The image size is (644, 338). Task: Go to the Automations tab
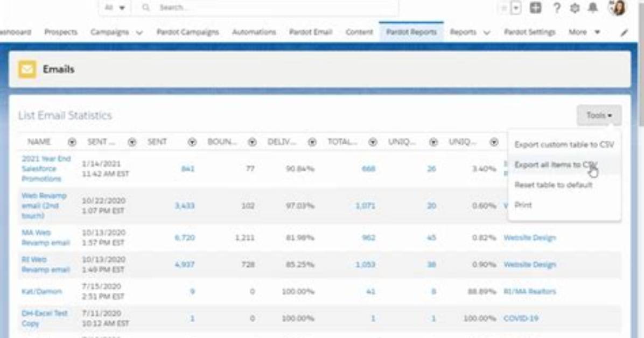click(x=254, y=32)
